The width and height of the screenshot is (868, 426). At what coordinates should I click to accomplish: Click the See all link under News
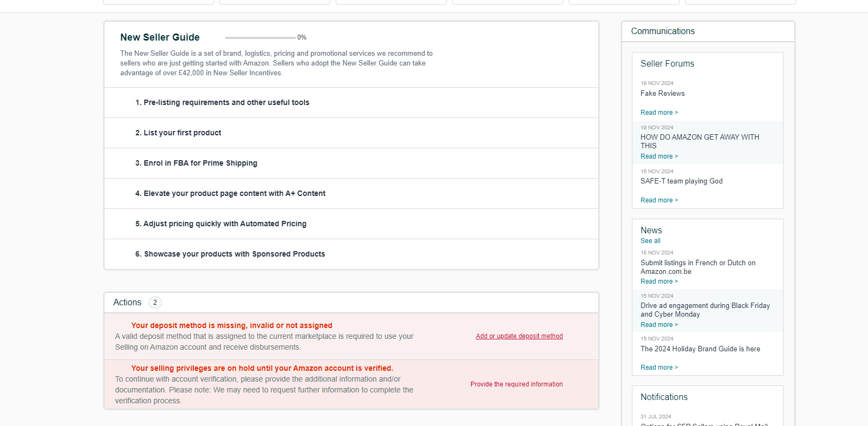[x=650, y=241]
